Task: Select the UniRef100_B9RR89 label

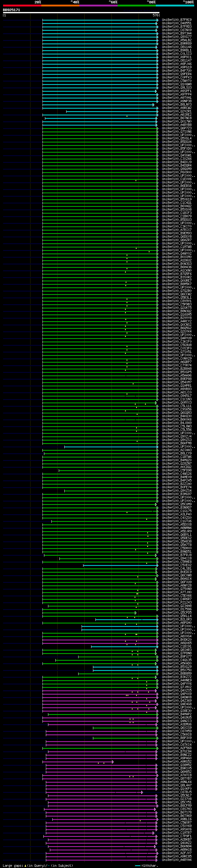Action: coord(176,43)
